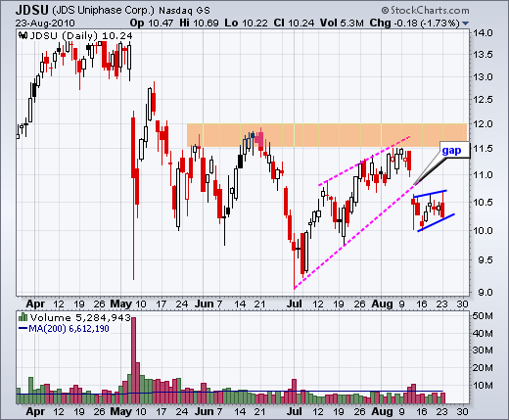Viewport: 509px width, 420px height.
Task: Click the 'JDSU (Daily) 10.24' legend text
Action: tap(81, 35)
